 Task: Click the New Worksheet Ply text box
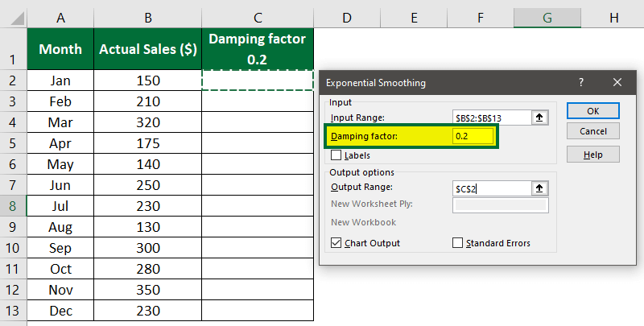point(500,205)
